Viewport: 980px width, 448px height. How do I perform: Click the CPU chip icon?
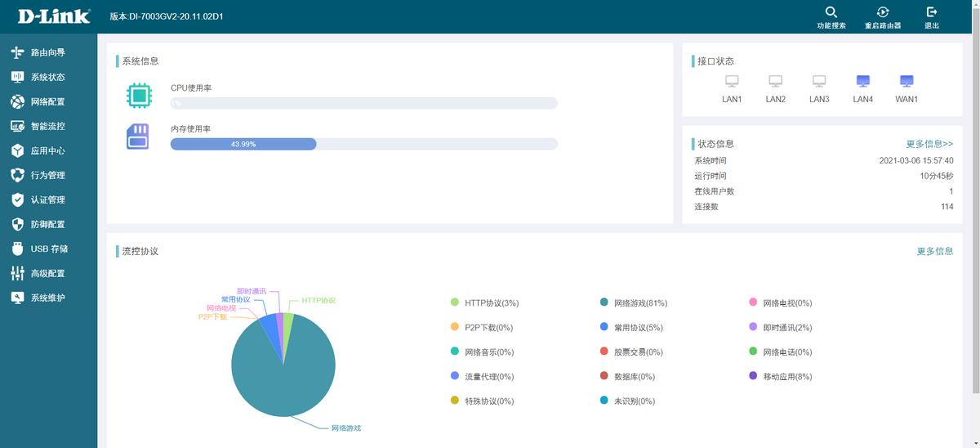(139, 96)
